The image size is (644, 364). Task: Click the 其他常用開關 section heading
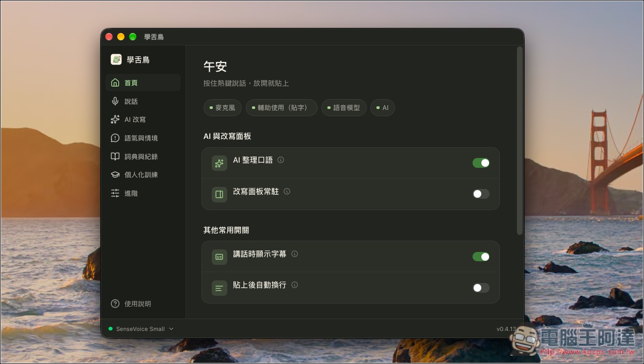point(226,230)
